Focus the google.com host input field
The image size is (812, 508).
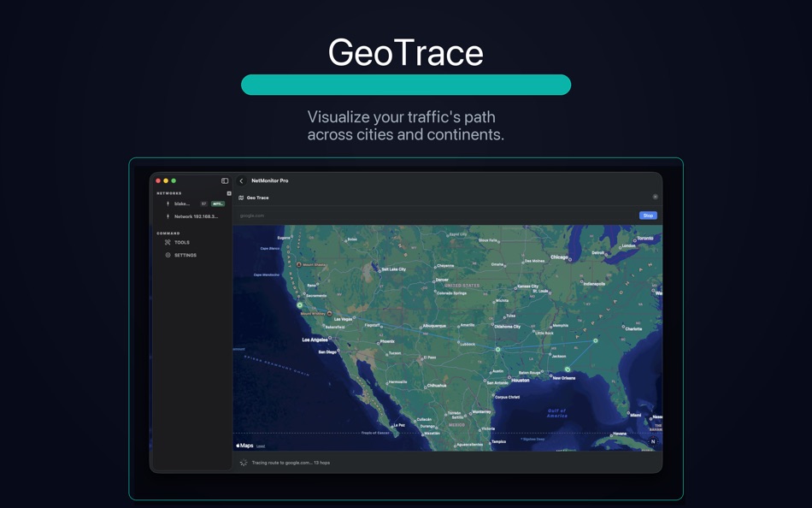coord(436,216)
